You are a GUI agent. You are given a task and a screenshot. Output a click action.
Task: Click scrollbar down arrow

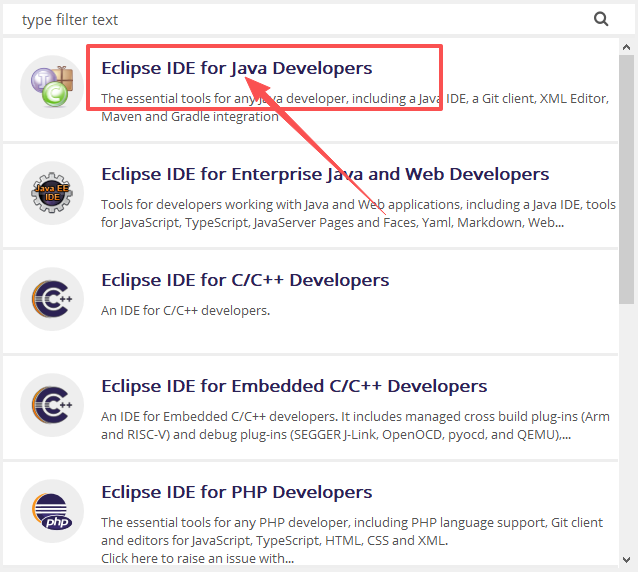(x=627, y=560)
